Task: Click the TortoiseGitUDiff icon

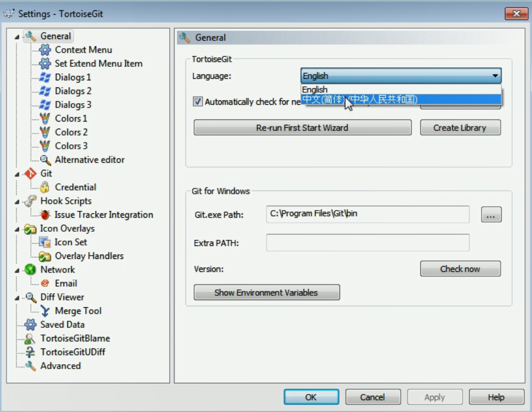Action: [x=30, y=352]
